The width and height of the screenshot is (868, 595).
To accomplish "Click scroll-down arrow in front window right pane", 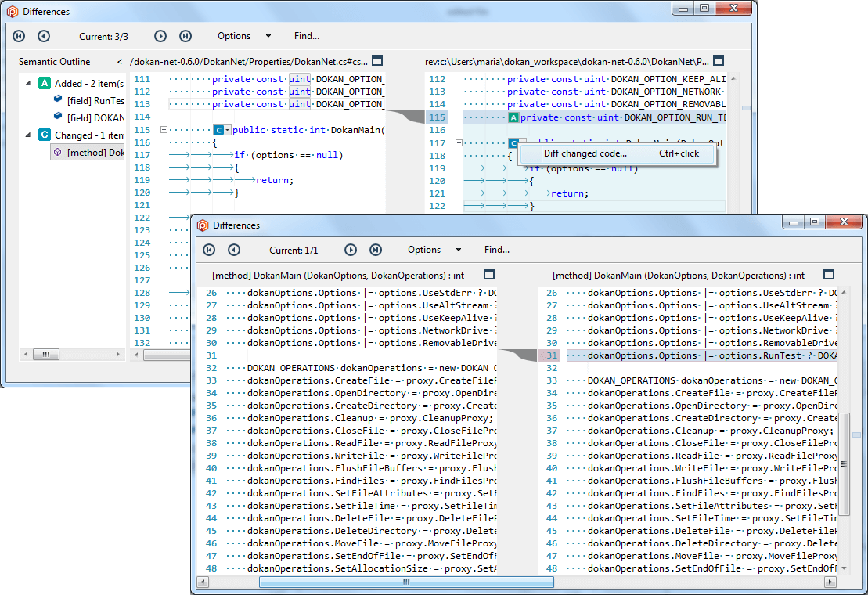I will pos(845,568).
